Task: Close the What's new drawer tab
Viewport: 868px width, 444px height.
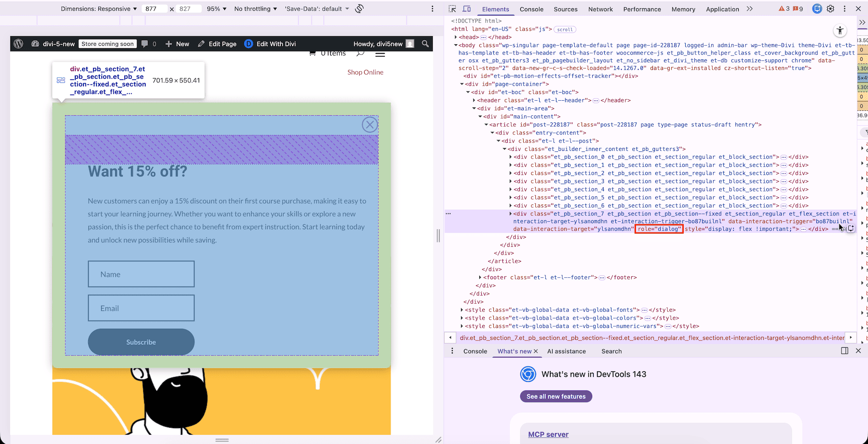Action: pyautogui.click(x=536, y=351)
